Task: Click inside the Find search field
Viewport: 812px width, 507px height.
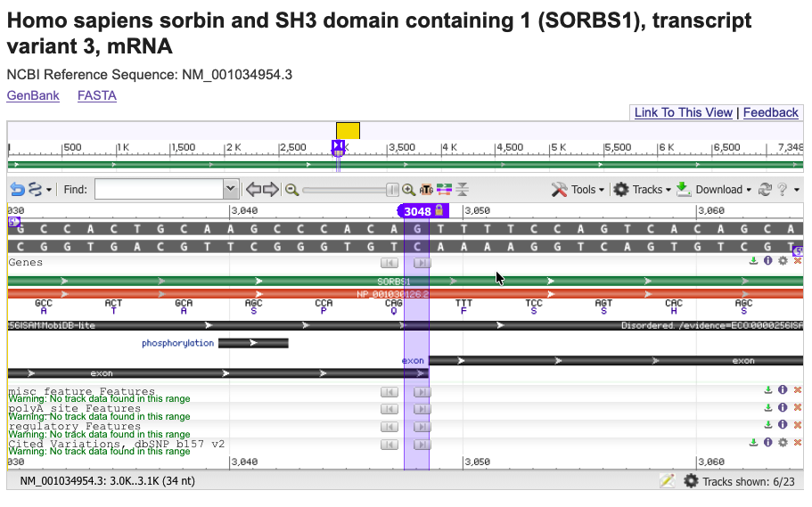Action: coord(159,190)
